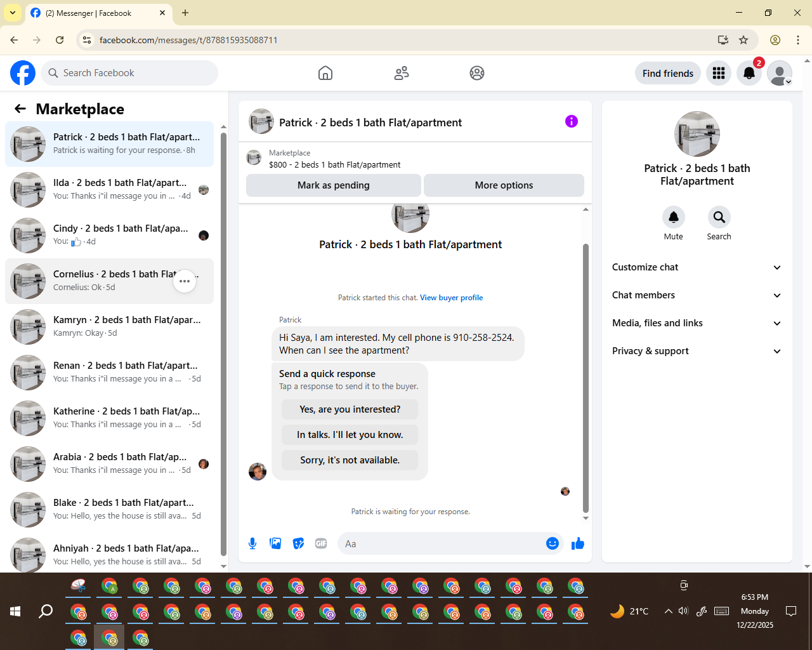Click the Aa message input field
The width and height of the screenshot is (812, 650).
point(442,543)
